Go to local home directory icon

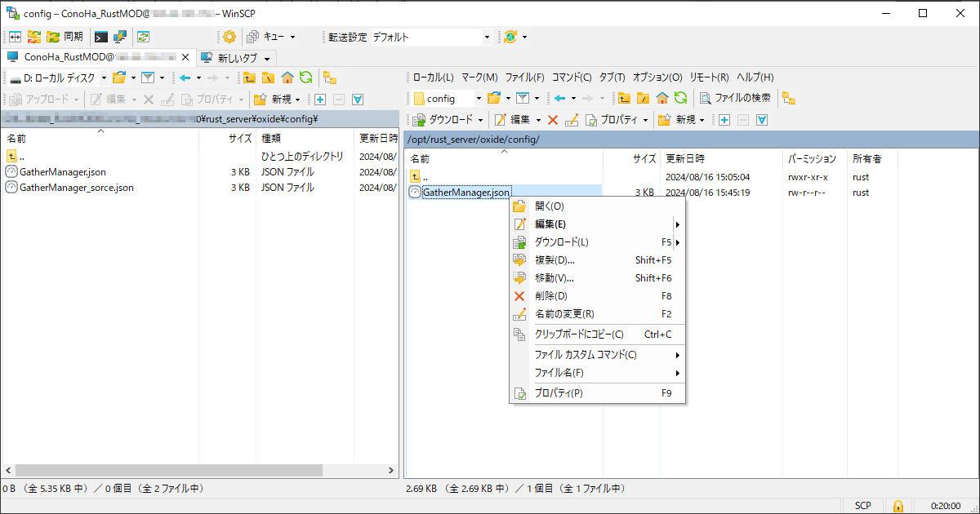(x=287, y=78)
